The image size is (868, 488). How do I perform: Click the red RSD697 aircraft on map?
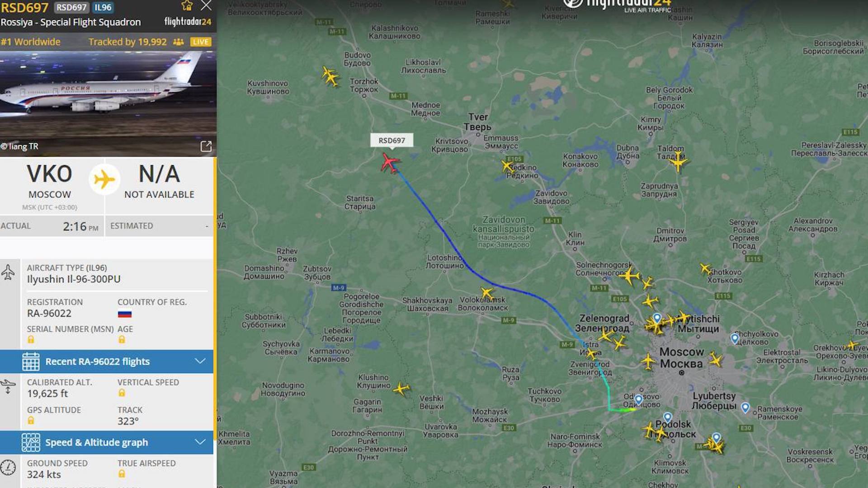coord(390,163)
